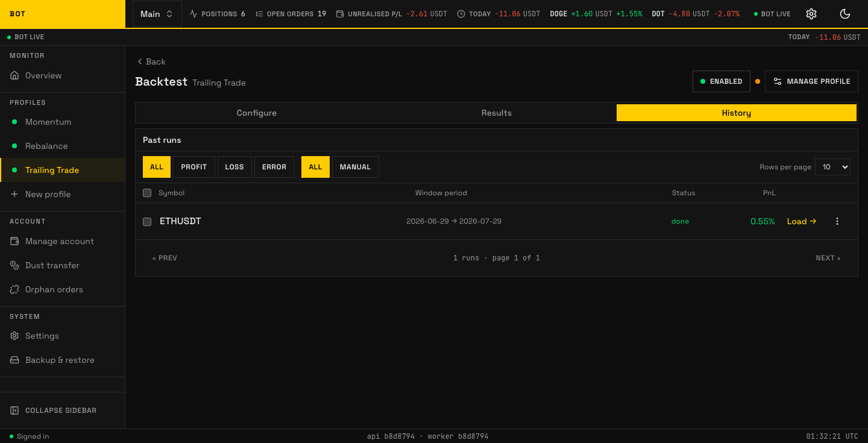Click the 'done' status text
Viewport: 868px width, 443px height.
pyautogui.click(x=680, y=221)
